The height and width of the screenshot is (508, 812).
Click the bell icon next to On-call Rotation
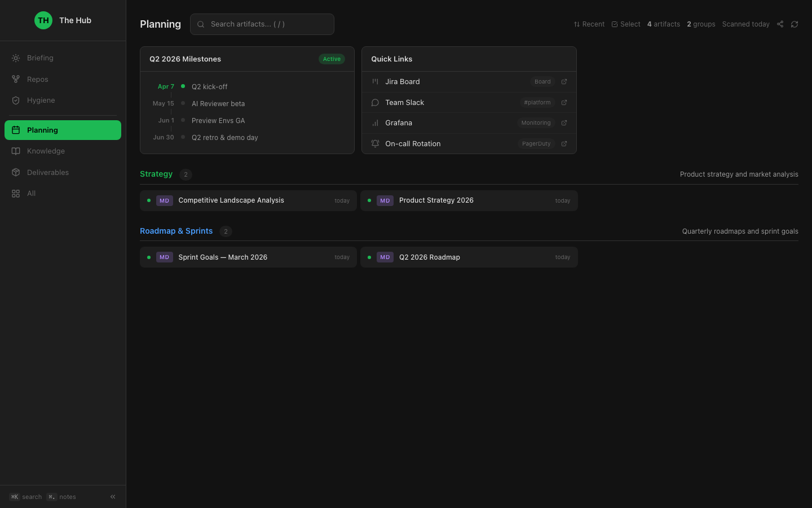(x=375, y=143)
